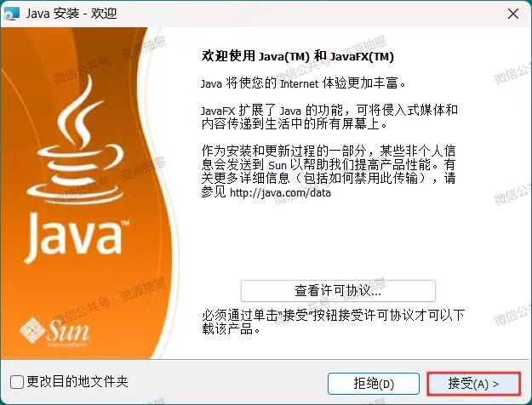Click the Java 将使您的 Internet 体验更加丰富 sentence
532x405 pixels.
(x=303, y=83)
